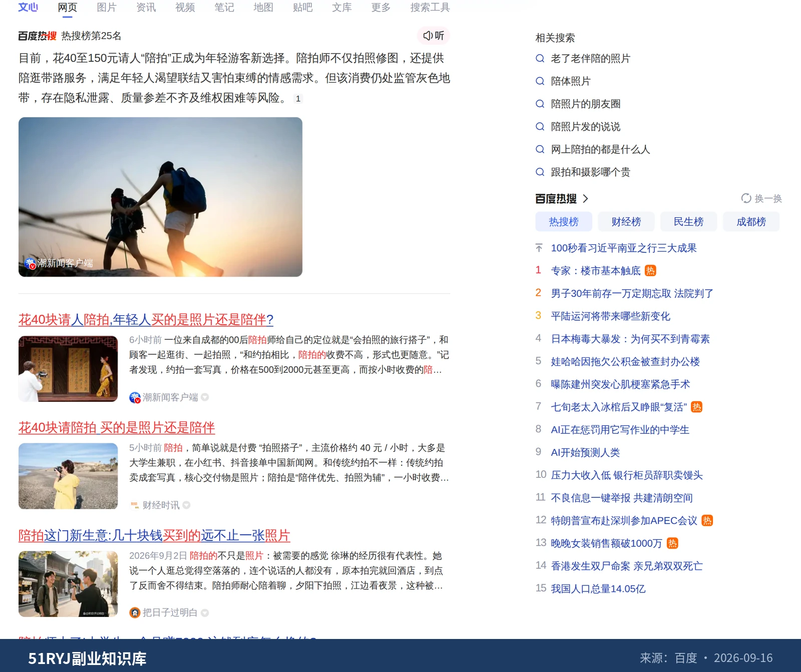Image resolution: width=801 pixels, height=672 pixels.
Task: Open result 陪拍这门新生意:几十块钱买到的远不止一张照片
Action: [154, 535]
